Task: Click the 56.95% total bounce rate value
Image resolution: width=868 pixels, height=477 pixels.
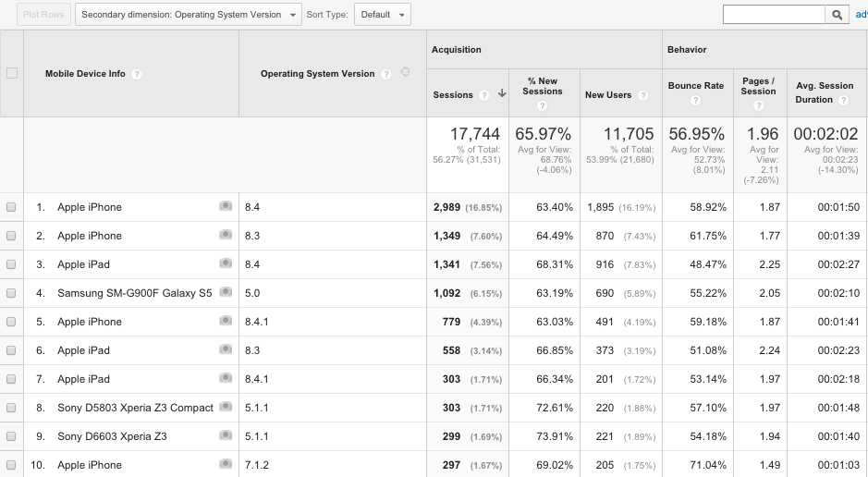Action: (x=696, y=134)
